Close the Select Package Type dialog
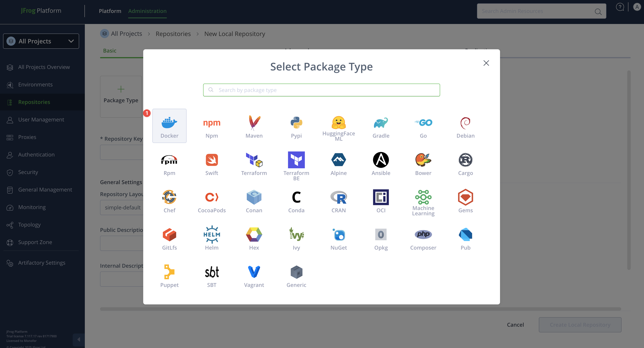This screenshot has height=348, width=644. (486, 63)
